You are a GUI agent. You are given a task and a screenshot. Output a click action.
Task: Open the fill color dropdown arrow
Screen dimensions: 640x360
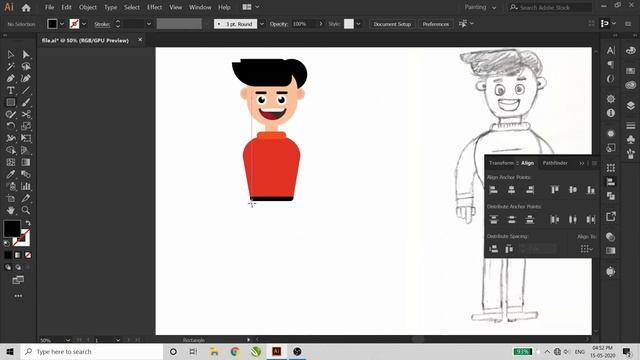tap(62, 24)
